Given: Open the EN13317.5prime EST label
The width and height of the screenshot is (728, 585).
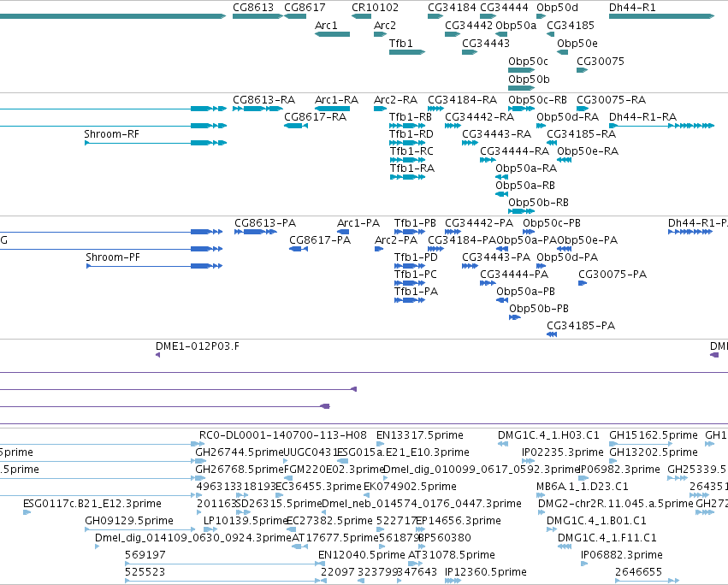Looking at the screenshot, I should pos(420,435).
